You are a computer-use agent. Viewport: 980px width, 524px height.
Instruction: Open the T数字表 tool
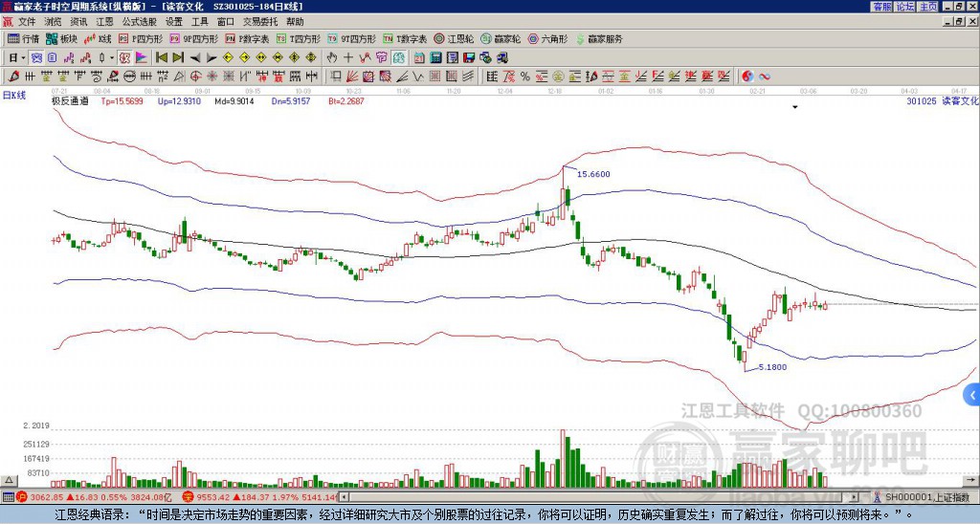click(405, 38)
